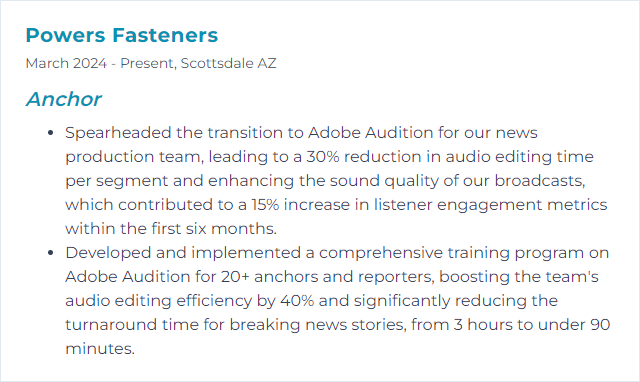Click the sound quality phrase
Image resolution: width=640 pixels, height=382 pixels.
(384, 181)
